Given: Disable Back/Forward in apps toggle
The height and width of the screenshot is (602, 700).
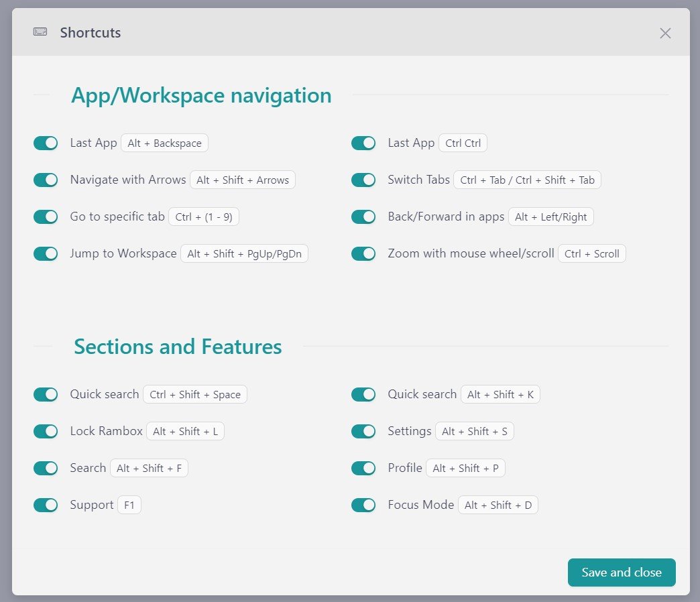Looking at the screenshot, I should coord(363,217).
